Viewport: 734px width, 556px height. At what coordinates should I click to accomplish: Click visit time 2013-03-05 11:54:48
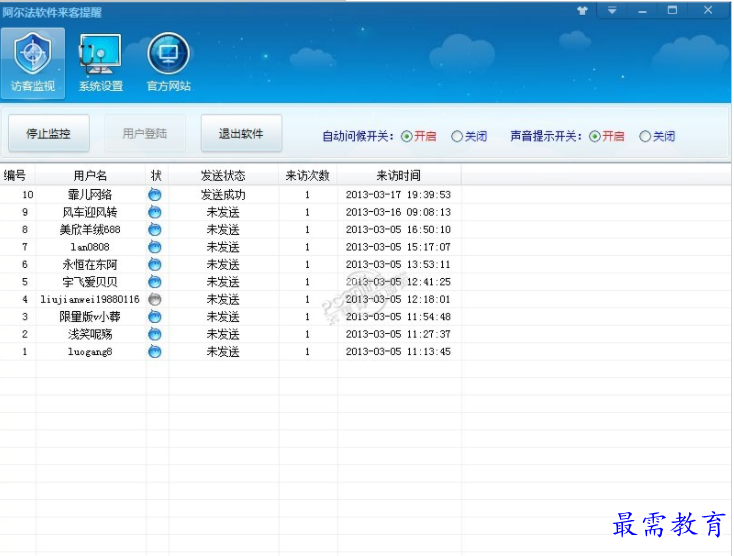tap(398, 317)
